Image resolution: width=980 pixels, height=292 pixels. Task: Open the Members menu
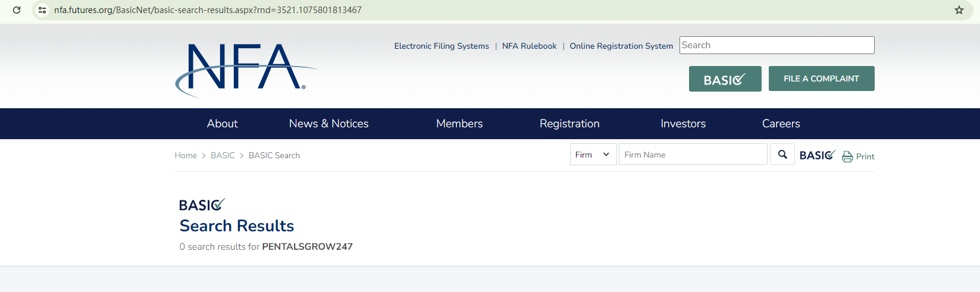[x=459, y=124]
